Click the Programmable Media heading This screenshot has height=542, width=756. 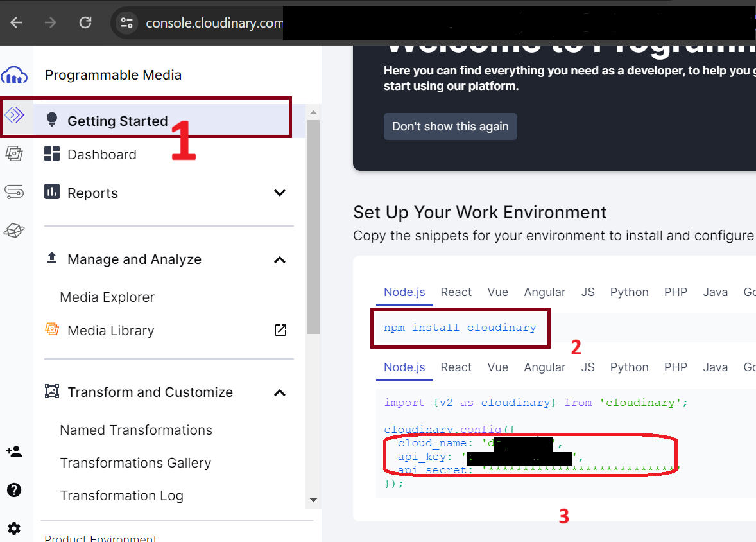[114, 75]
